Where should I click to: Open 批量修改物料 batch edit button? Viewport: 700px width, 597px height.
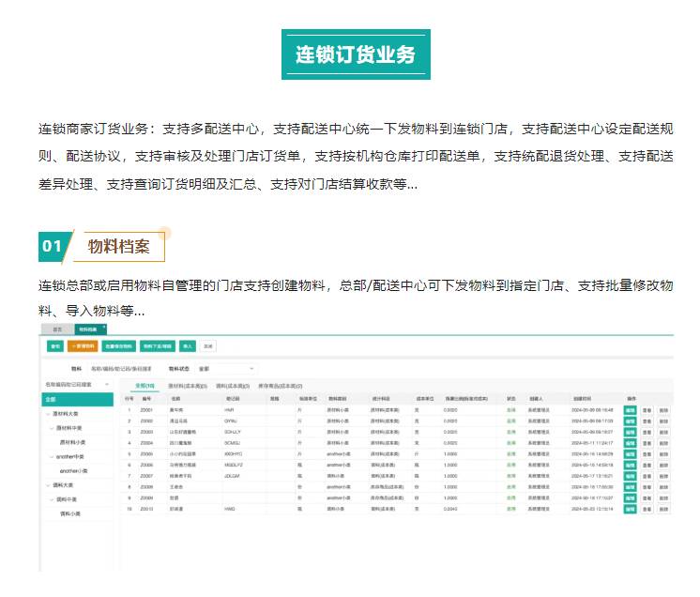click(119, 346)
